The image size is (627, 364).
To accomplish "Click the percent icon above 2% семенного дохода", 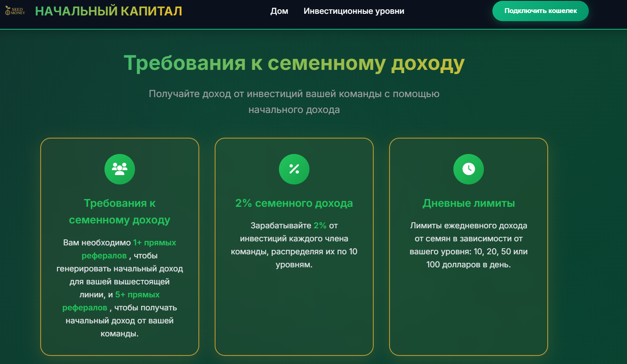I will click(x=294, y=169).
